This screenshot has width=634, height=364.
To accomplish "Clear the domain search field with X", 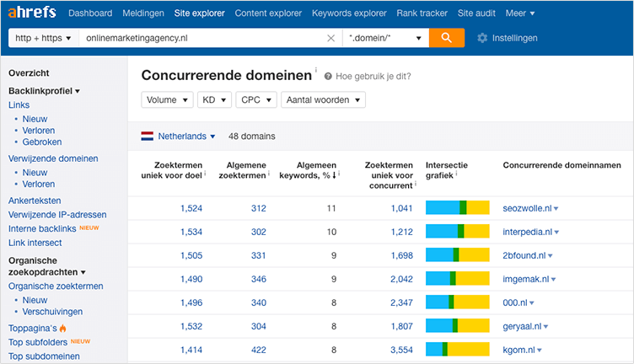I will click(330, 38).
